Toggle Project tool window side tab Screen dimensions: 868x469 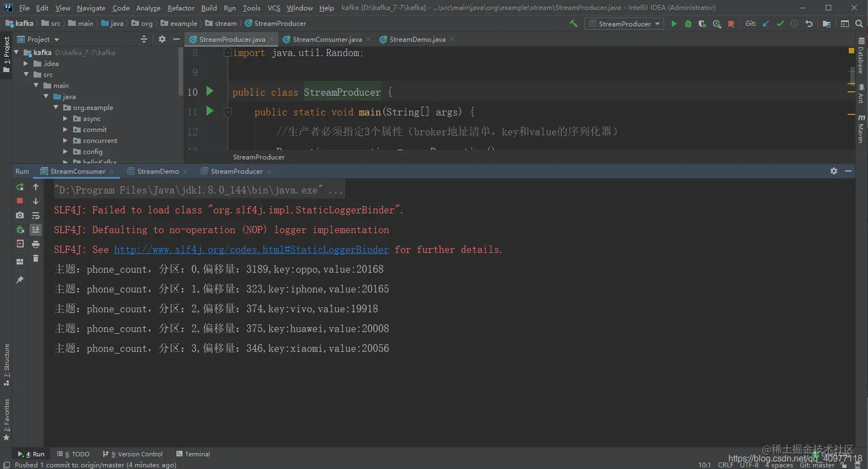coord(6,55)
